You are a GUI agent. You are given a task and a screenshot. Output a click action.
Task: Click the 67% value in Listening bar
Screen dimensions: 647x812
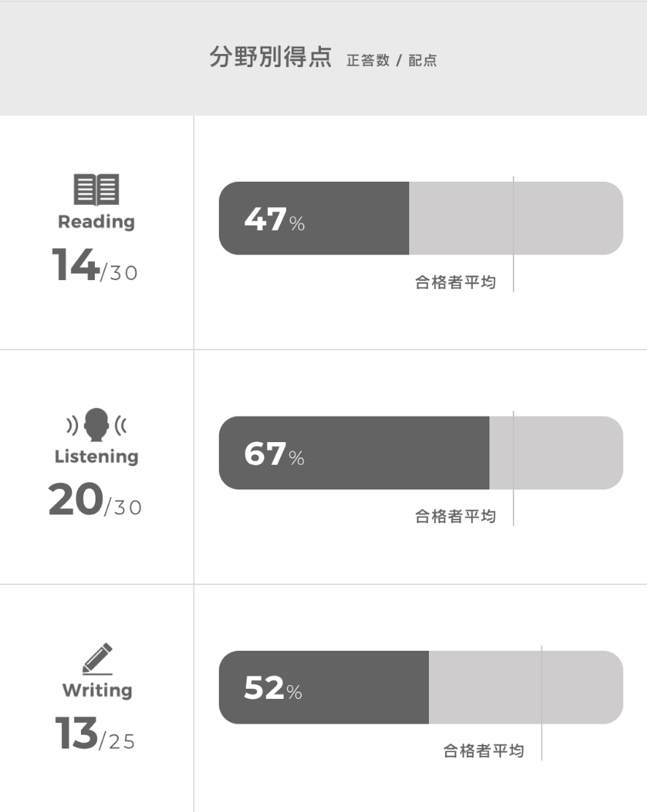pyautogui.click(x=274, y=454)
